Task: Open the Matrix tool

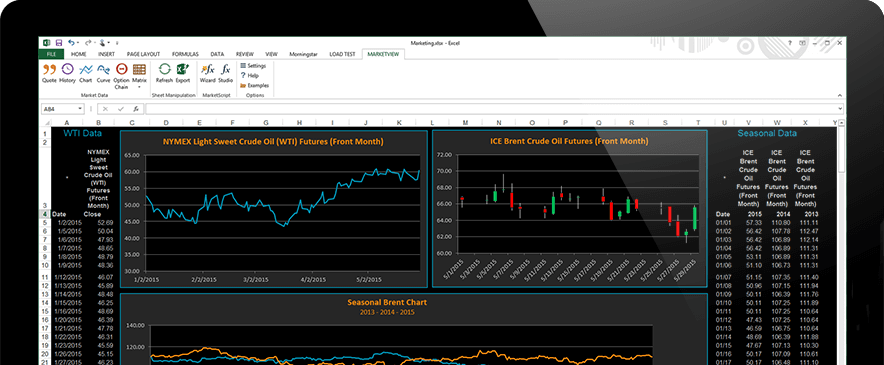Action: [139, 73]
